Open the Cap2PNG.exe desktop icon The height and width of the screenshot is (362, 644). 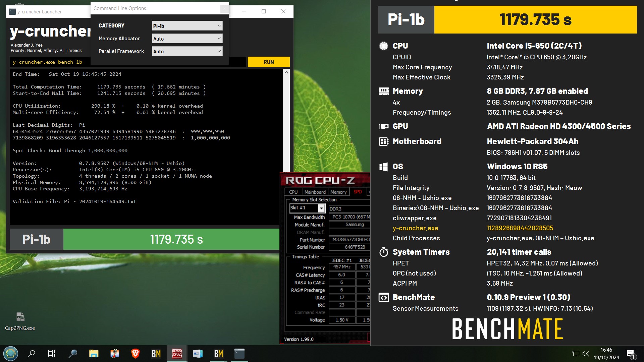point(20,321)
